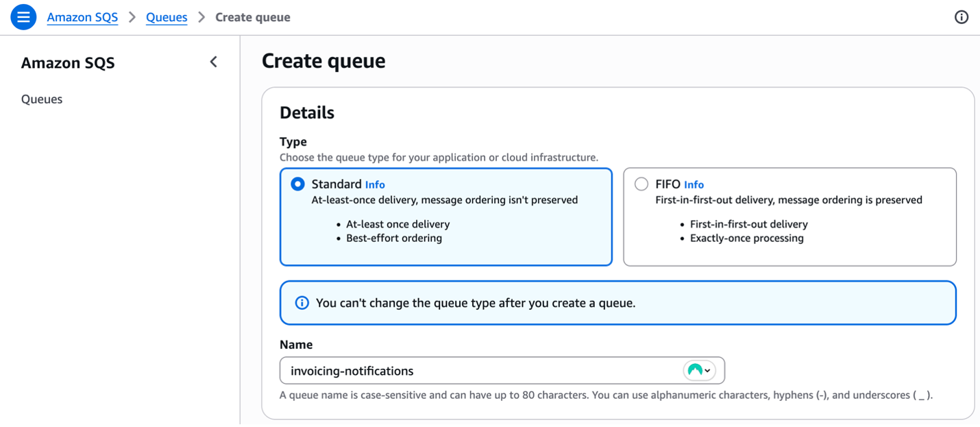980x427 pixels.
Task: Click the NordPass icon in the Name field
Action: pyautogui.click(x=696, y=370)
